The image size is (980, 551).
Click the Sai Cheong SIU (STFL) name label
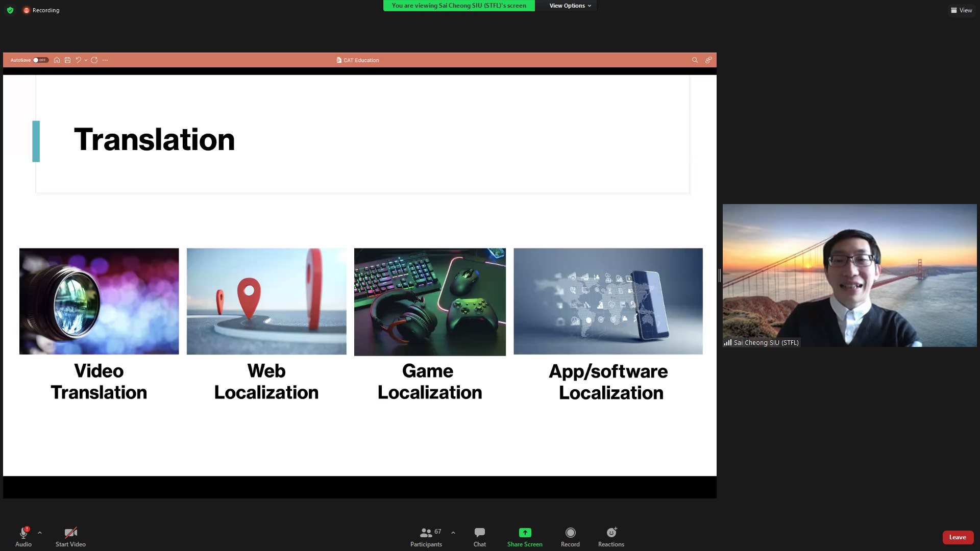pos(766,343)
